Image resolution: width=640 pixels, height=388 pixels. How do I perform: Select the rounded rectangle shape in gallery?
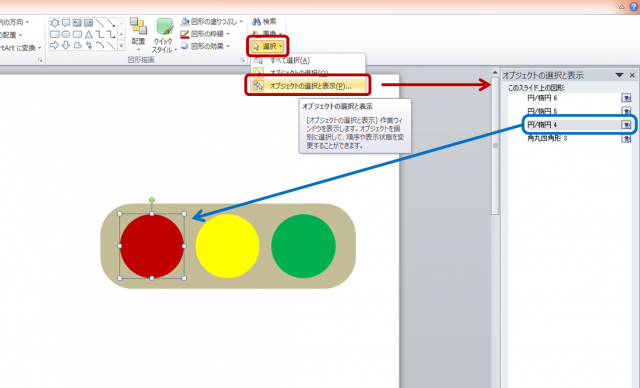77,34
